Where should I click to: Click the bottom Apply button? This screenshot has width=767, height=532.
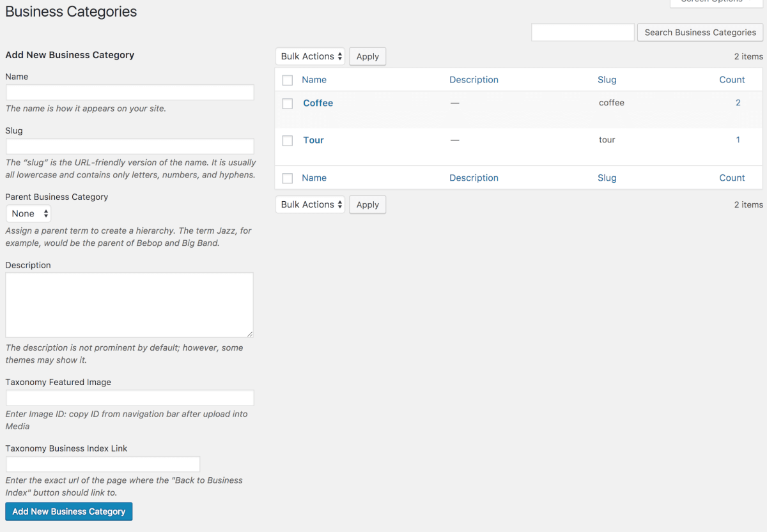click(368, 204)
